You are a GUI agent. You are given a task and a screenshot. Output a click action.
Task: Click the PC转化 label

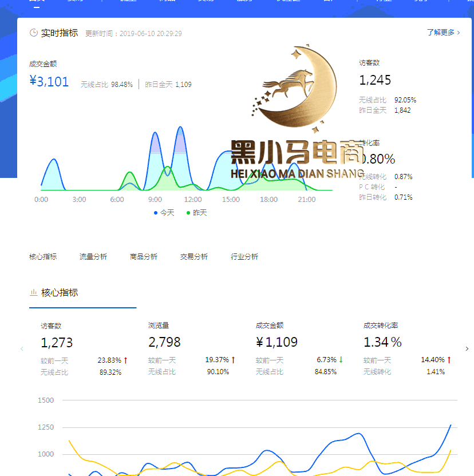tap(372, 187)
